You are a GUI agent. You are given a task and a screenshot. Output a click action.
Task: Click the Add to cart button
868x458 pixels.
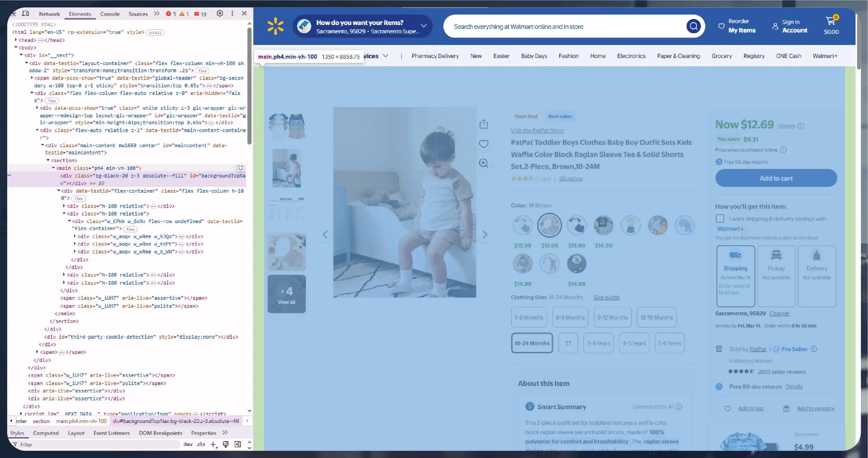pos(776,178)
